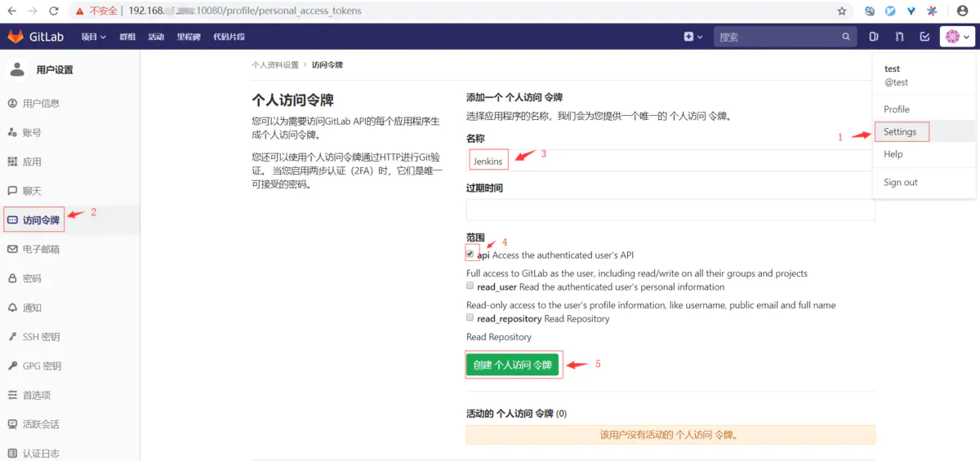980x461 pixels.
Task: Click the first browser extension icon
Action: coord(871,11)
